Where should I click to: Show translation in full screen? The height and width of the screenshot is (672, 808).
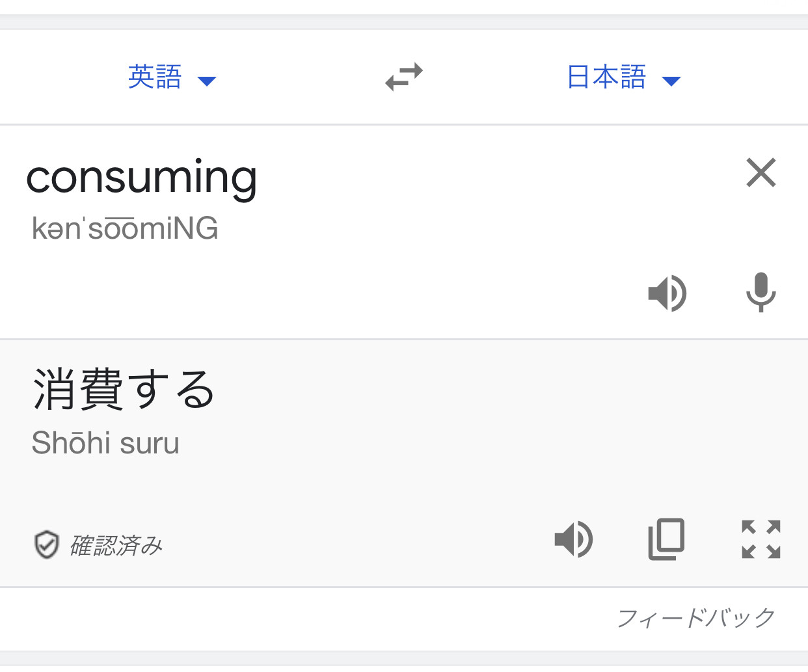[761, 539]
